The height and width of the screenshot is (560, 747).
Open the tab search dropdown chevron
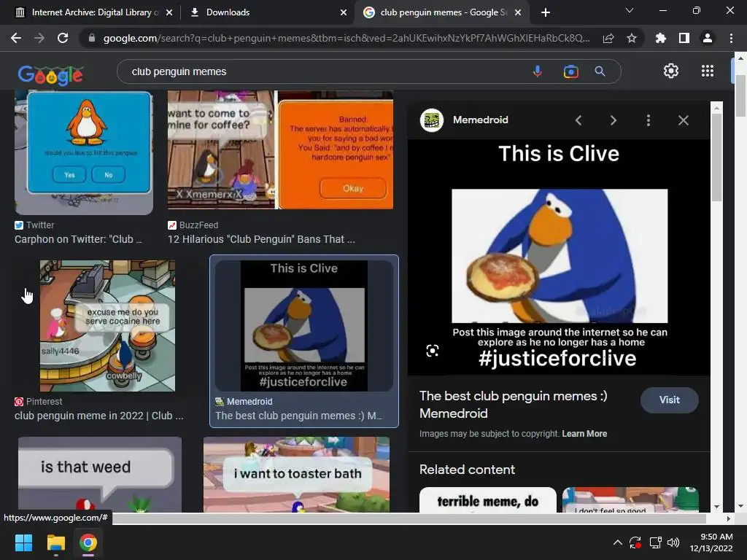[630, 10]
